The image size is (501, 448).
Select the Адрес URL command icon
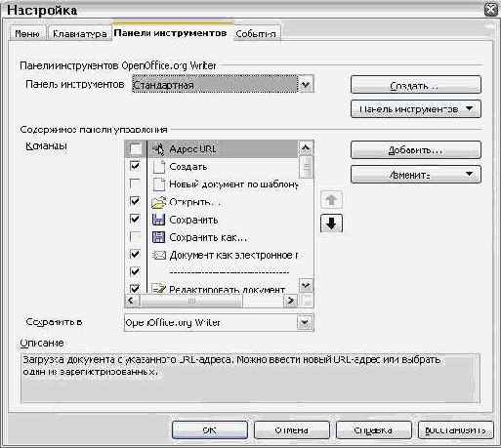[x=159, y=149]
